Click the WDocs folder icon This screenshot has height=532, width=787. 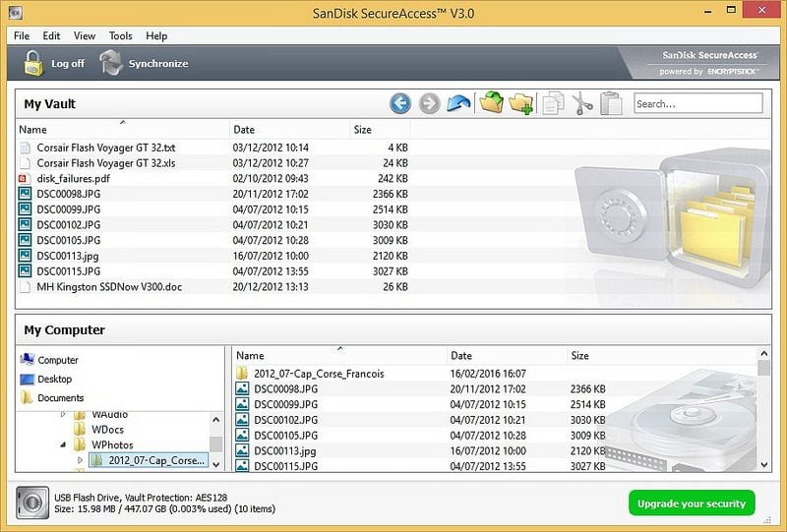(80, 430)
